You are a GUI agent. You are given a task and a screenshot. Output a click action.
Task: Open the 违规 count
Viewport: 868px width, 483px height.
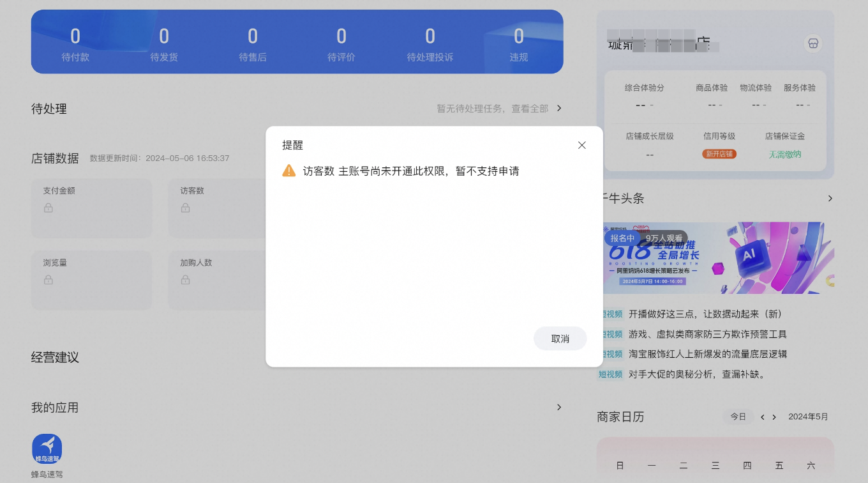pyautogui.click(x=519, y=43)
